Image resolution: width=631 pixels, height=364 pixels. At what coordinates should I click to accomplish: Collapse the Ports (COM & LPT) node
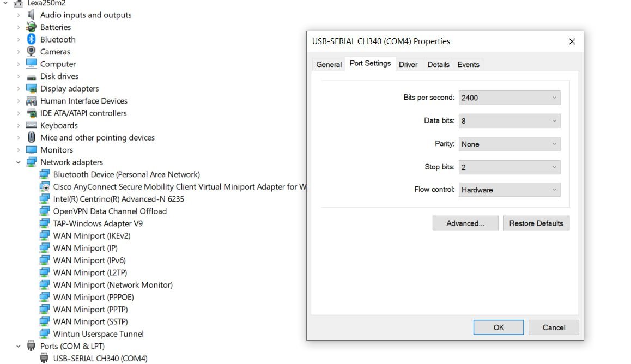pyautogui.click(x=19, y=346)
